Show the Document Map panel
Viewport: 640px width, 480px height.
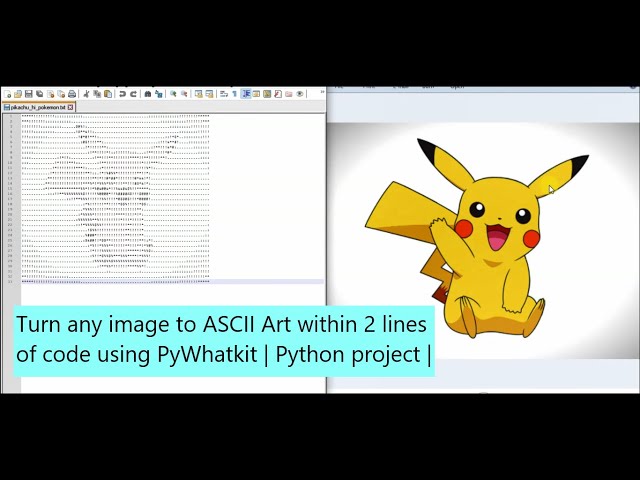pos(267,94)
